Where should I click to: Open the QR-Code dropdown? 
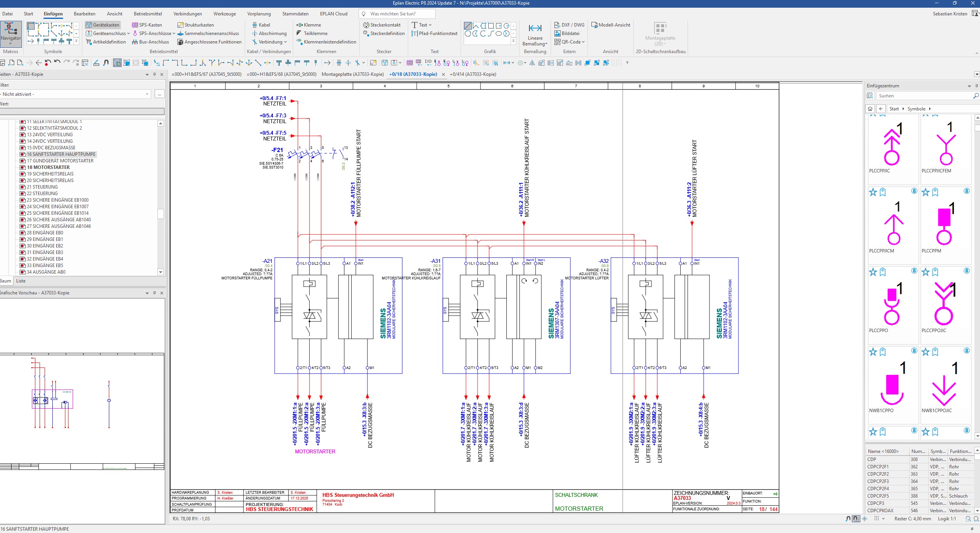pyautogui.click(x=583, y=42)
